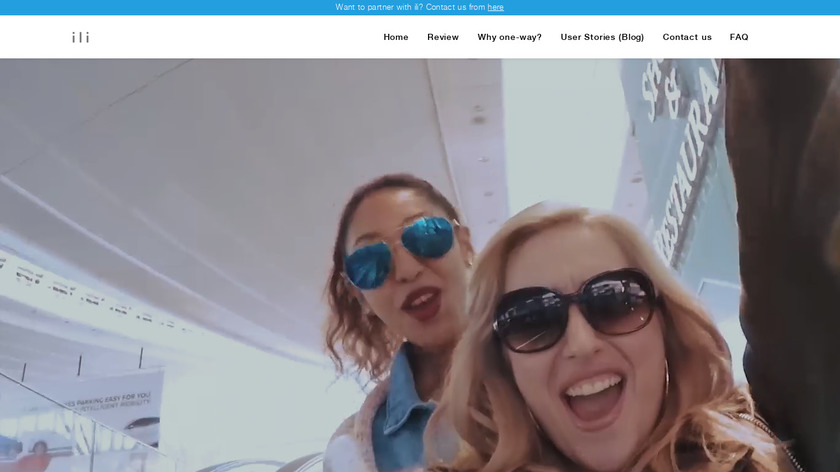
Task: Visit User Stories (Blog)
Action: click(x=602, y=37)
